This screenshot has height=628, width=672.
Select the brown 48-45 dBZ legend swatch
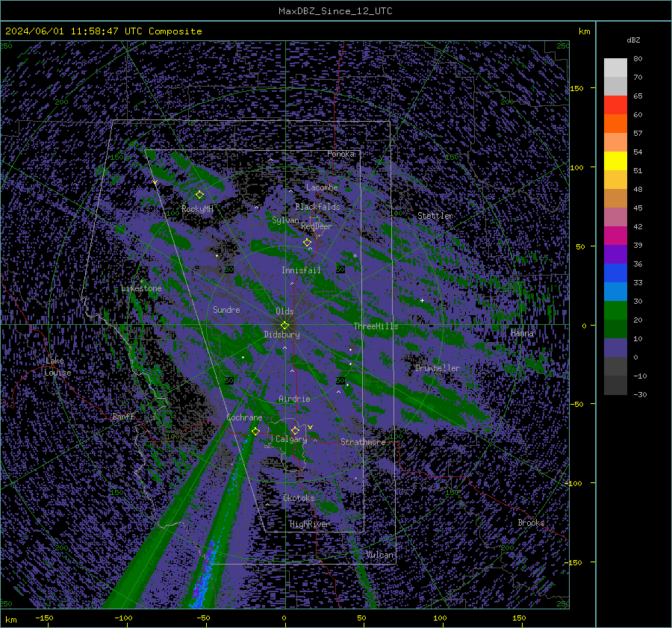click(615, 199)
